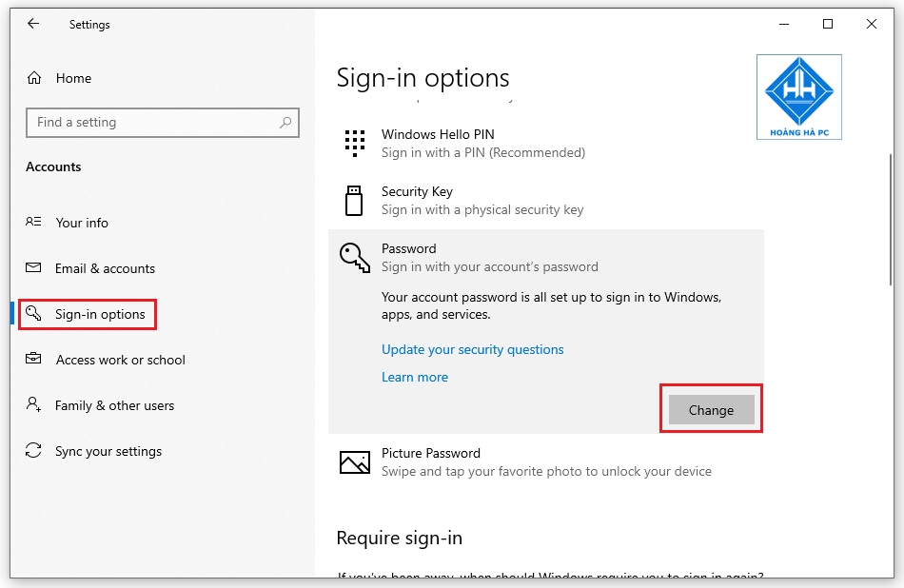Viewport: 904px width, 588px height.
Task: Expand the Windows Hello PIN option
Action: [x=546, y=143]
